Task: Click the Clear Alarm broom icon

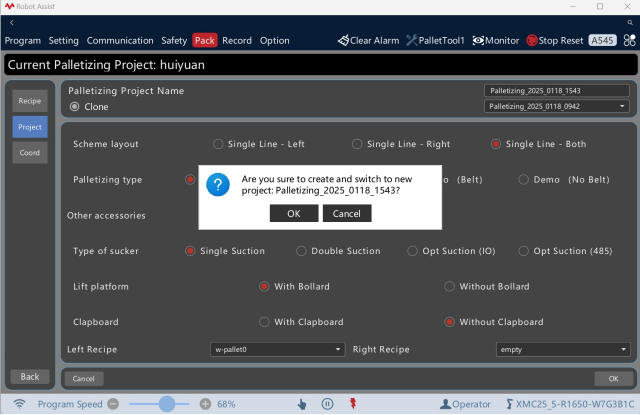Action: point(343,40)
